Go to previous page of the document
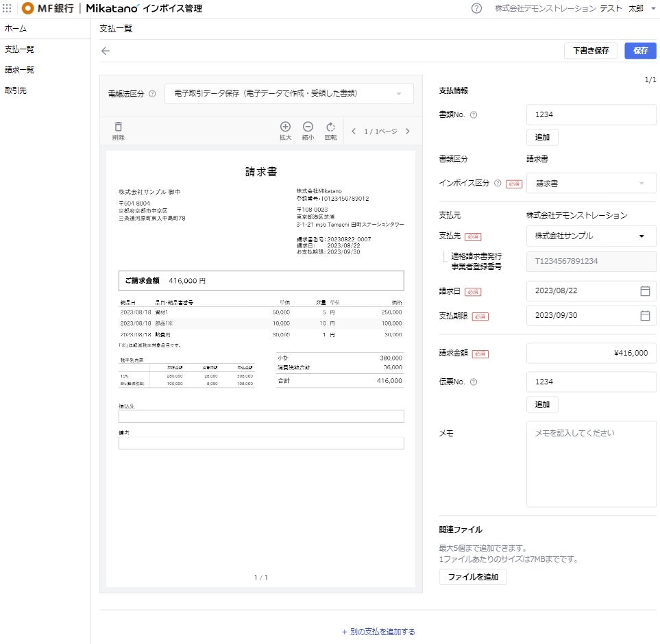660x644 pixels. tap(354, 132)
